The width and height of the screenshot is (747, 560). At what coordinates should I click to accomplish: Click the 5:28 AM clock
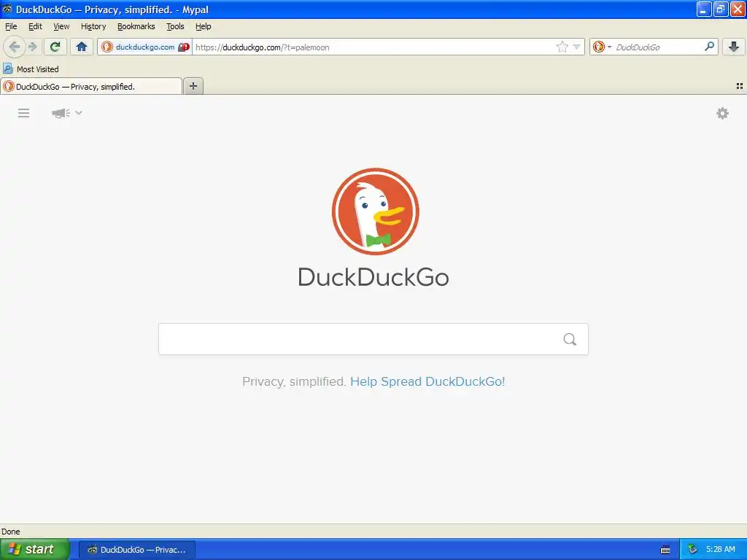point(720,550)
